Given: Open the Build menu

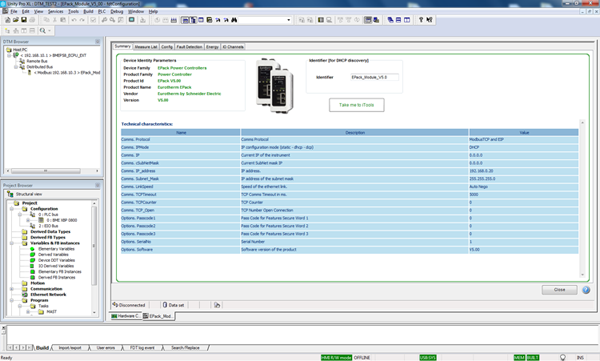Looking at the screenshot, I should point(88,11).
